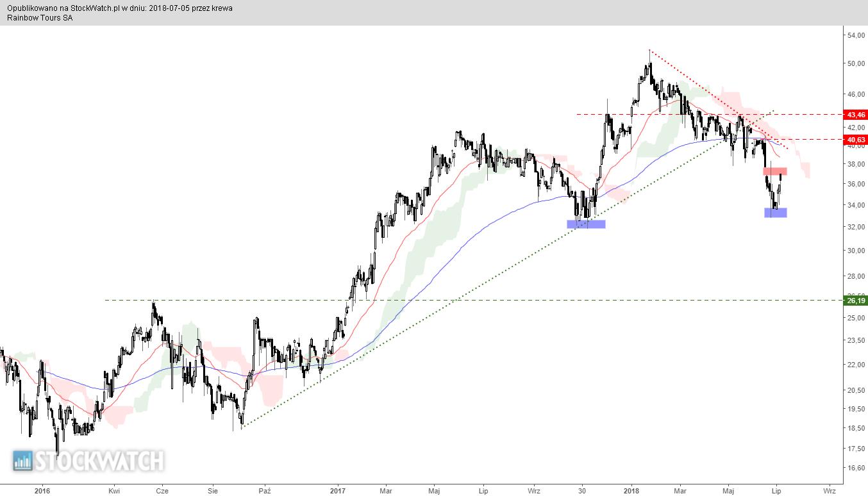
Task: Click the 54,00 price axis label
Action: tap(856, 35)
